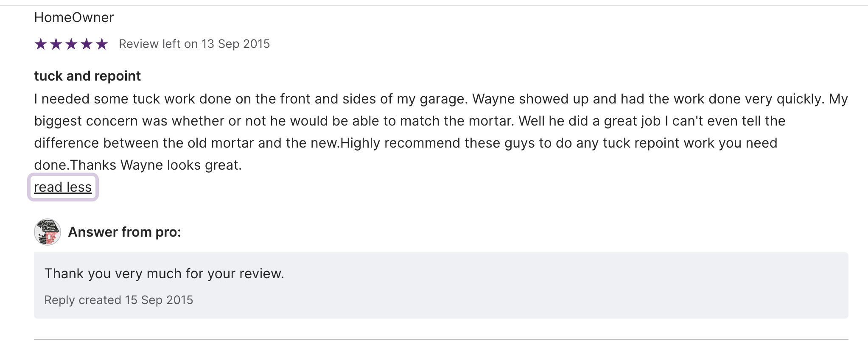The width and height of the screenshot is (868, 341).
Task: Collapse the review with read less
Action: coord(63,187)
